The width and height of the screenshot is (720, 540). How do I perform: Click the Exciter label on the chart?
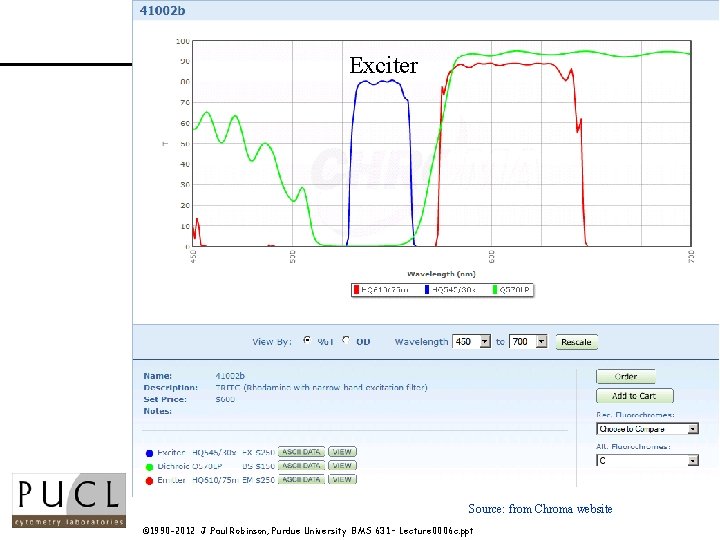point(383,65)
